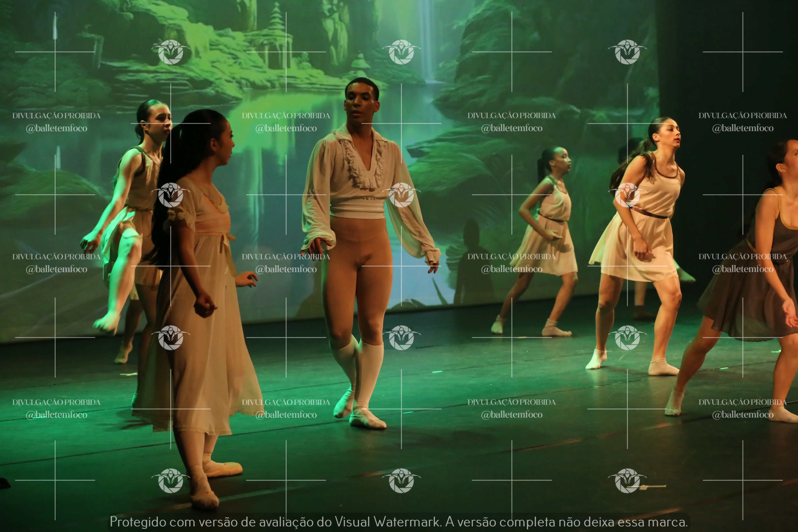Image resolution: width=798 pixels, height=532 pixels.
Task: Click the @balletemfoco handle over the male dancer's hand
Action: click(x=286, y=269)
